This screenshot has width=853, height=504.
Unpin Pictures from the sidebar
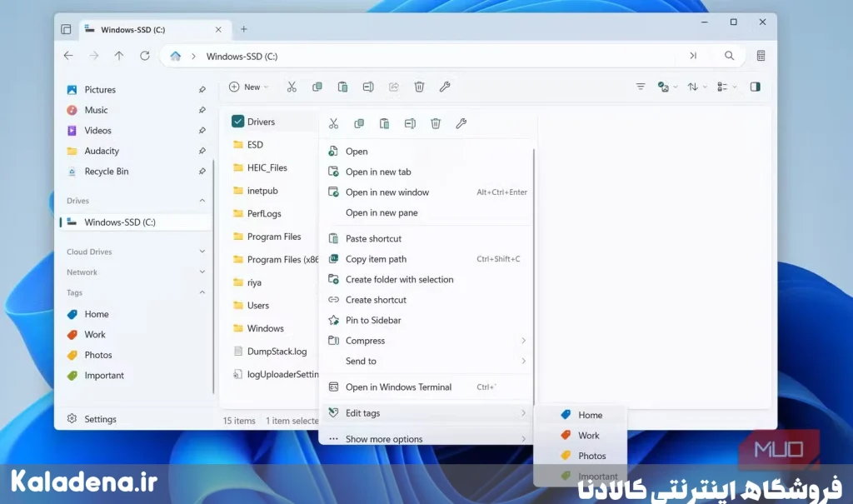[202, 89]
